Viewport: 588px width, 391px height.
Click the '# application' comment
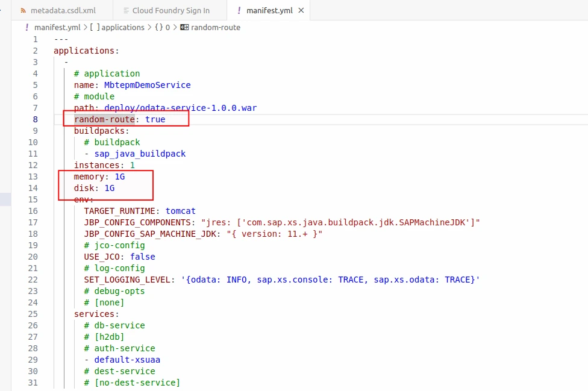107,74
